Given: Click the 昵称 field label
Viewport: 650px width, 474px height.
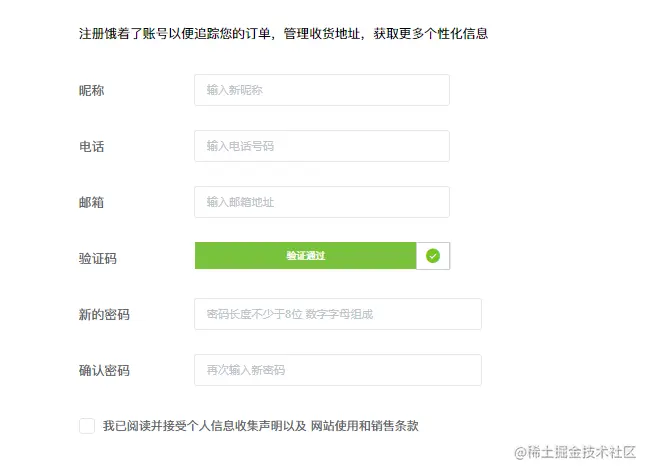Looking at the screenshot, I should pos(91,91).
